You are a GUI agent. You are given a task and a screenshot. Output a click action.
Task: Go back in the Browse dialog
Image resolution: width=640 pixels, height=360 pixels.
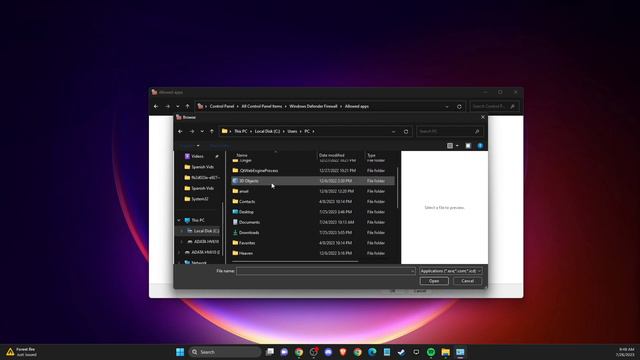tap(180, 131)
